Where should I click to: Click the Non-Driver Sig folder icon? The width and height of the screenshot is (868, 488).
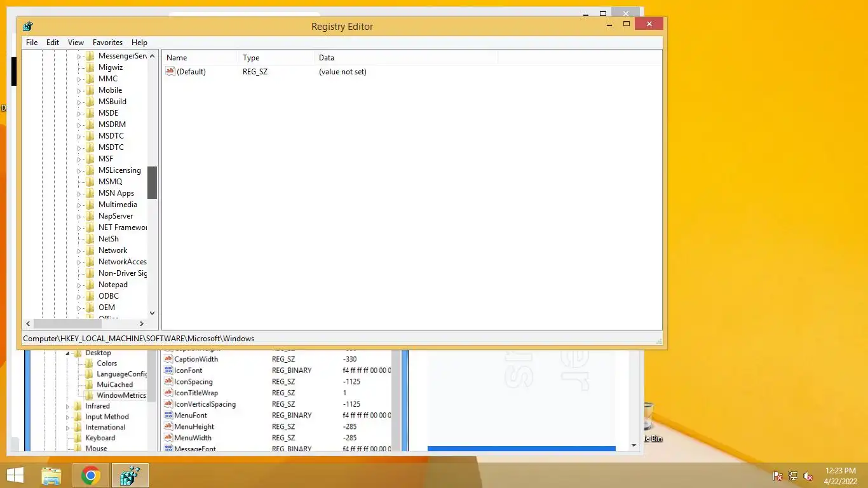coord(90,273)
